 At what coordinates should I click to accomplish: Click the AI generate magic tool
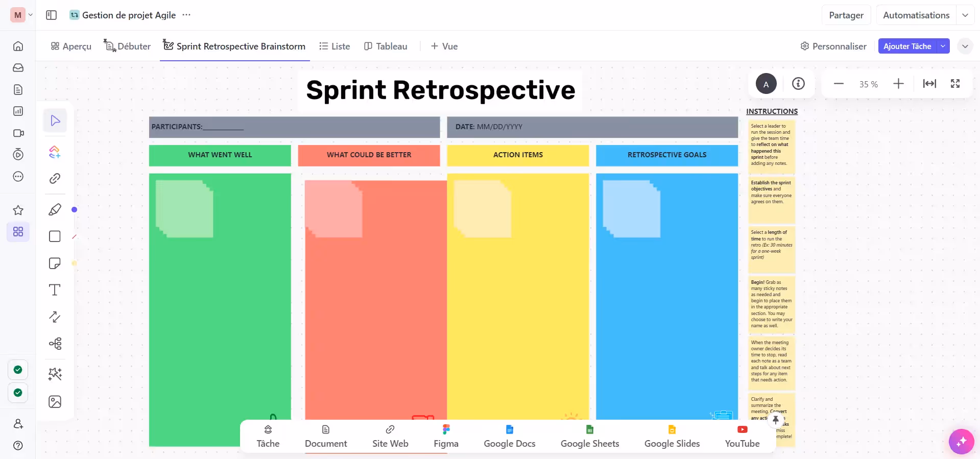tap(55, 374)
